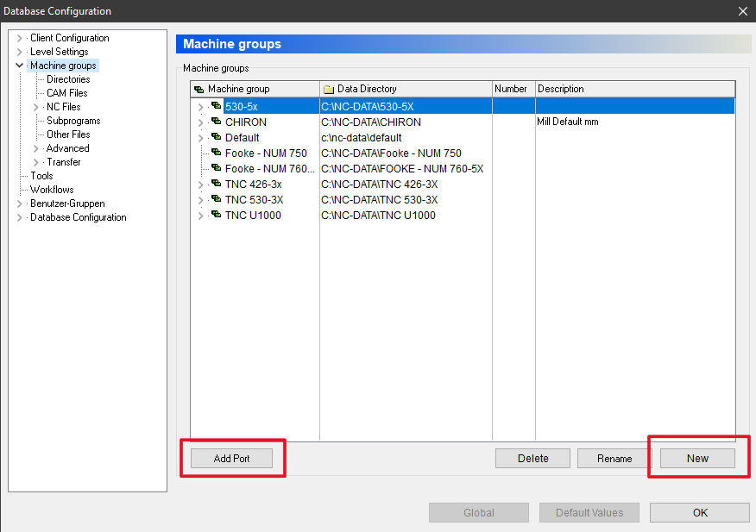The width and height of the screenshot is (756, 532).
Task: Select the Fooke - NUM 750 name
Action: (266, 153)
